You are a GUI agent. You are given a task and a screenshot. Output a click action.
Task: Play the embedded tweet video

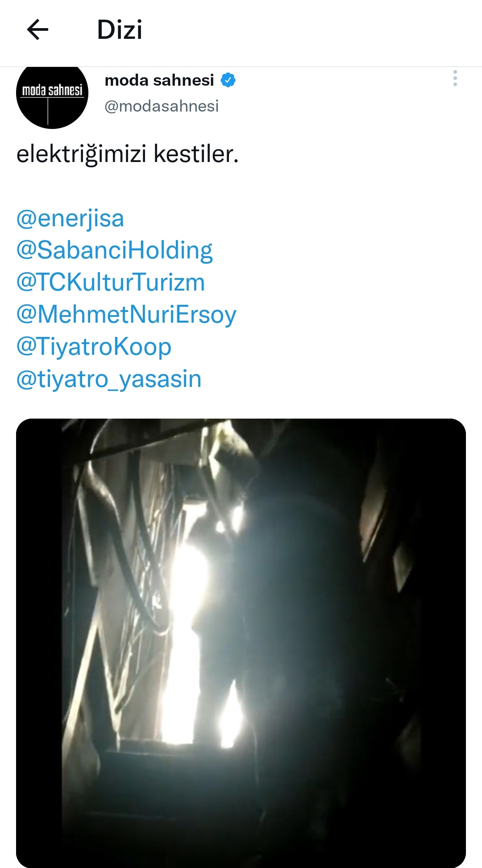point(241,643)
